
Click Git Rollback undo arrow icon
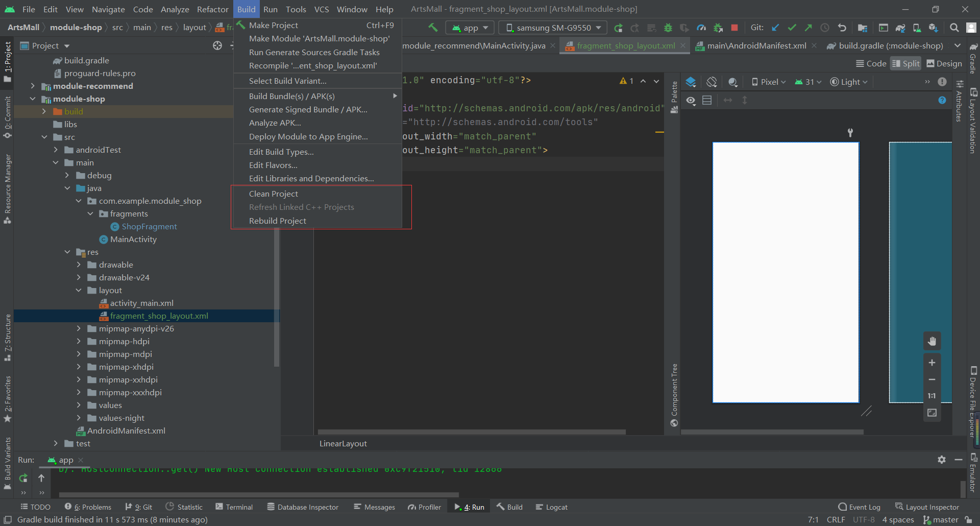pyautogui.click(x=842, y=28)
